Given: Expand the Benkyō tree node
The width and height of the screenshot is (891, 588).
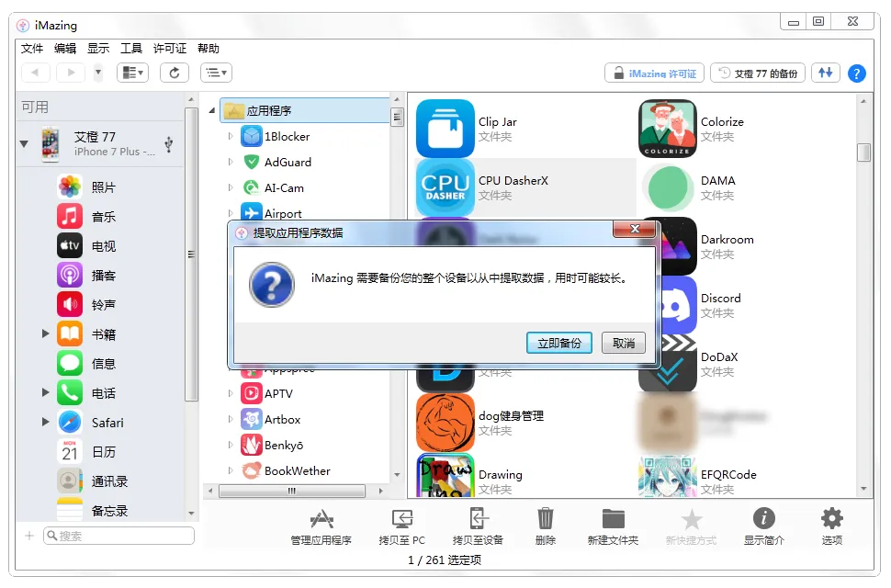Looking at the screenshot, I should click(231, 445).
